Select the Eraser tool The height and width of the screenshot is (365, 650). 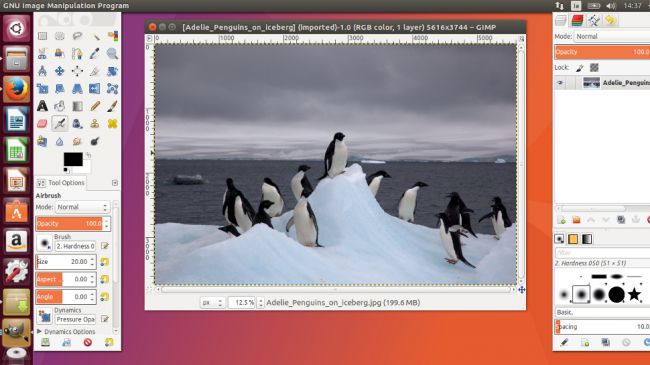pos(42,124)
